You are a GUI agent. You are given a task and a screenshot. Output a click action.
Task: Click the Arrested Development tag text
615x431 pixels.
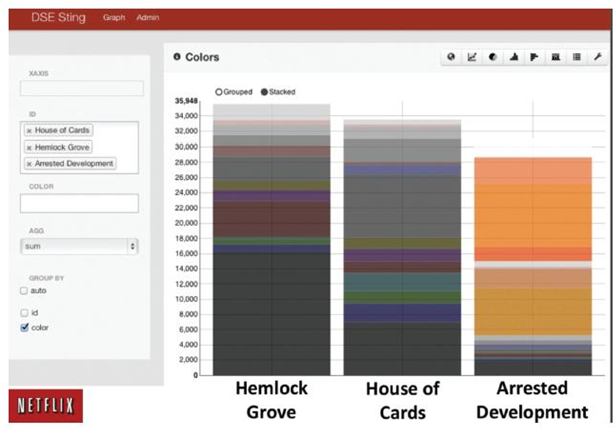pos(74,164)
